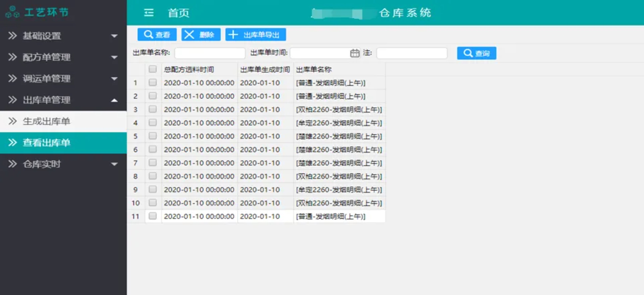The image size is (644, 295).
Task: Expand the 基础设置 dropdown arrow
Action: [x=114, y=36]
